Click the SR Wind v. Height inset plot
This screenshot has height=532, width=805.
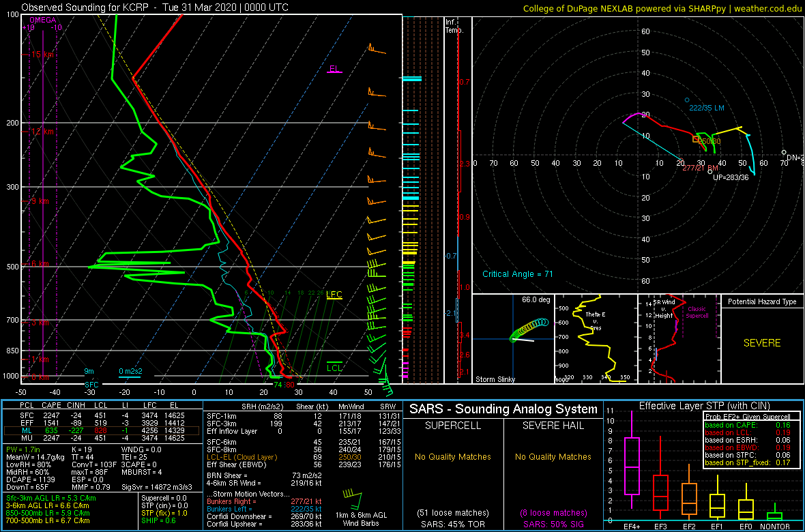tap(679, 339)
